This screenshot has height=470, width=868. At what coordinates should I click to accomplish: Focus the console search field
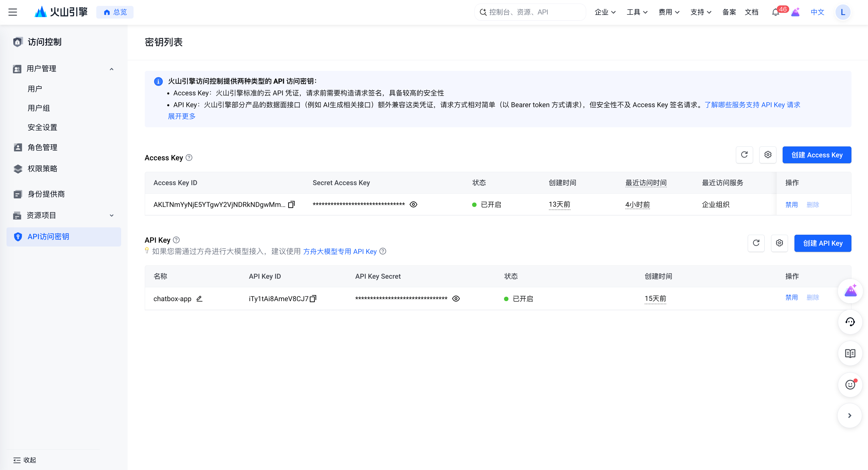tap(530, 12)
